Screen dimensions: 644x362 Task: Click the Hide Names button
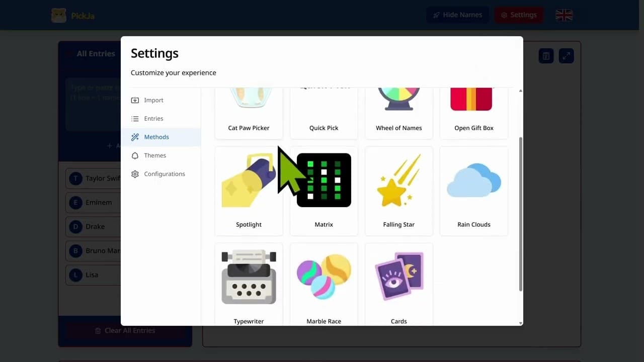pyautogui.click(x=457, y=15)
